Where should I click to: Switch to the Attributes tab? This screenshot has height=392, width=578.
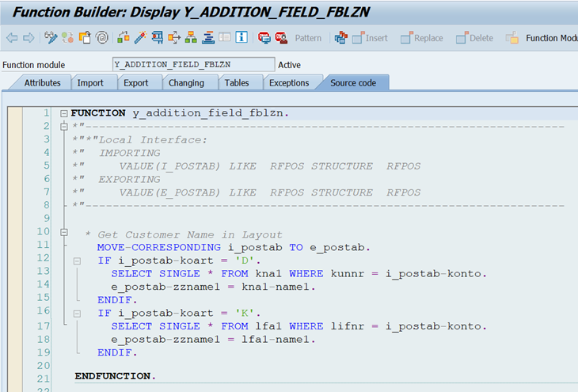click(x=42, y=83)
